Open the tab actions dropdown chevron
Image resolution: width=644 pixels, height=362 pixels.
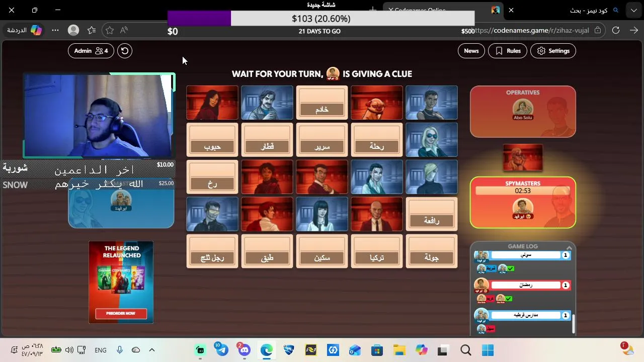(633, 10)
